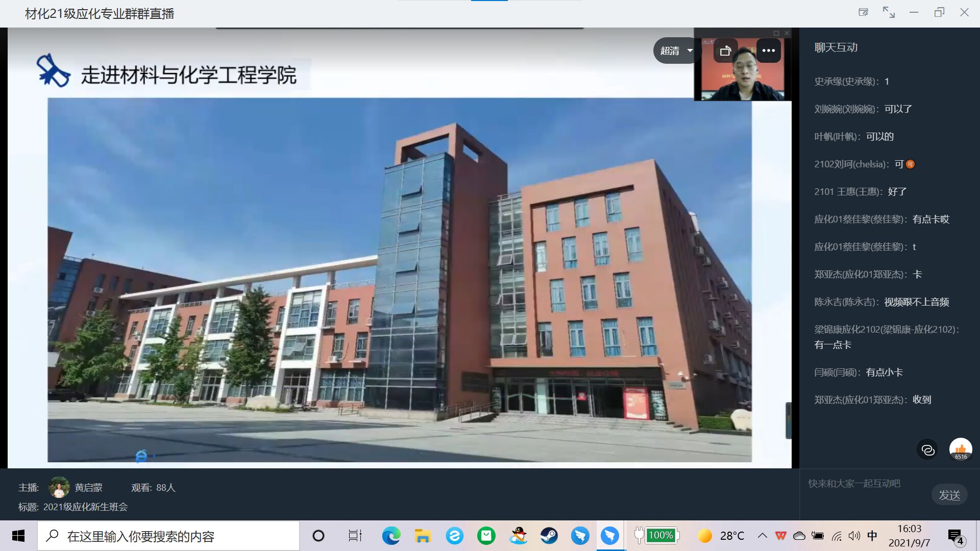This screenshot has height=551, width=980.
Task: Switch the 中 input method indicator
Action: (x=872, y=536)
